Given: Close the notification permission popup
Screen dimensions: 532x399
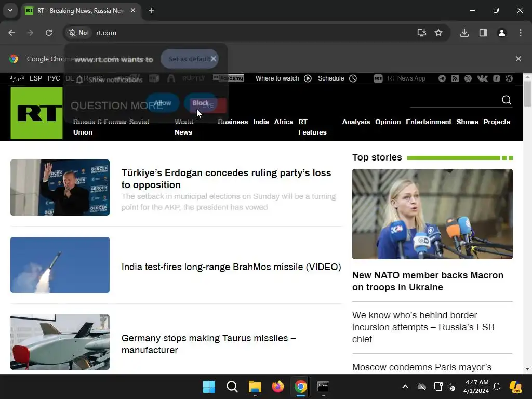Looking at the screenshot, I should [214, 59].
